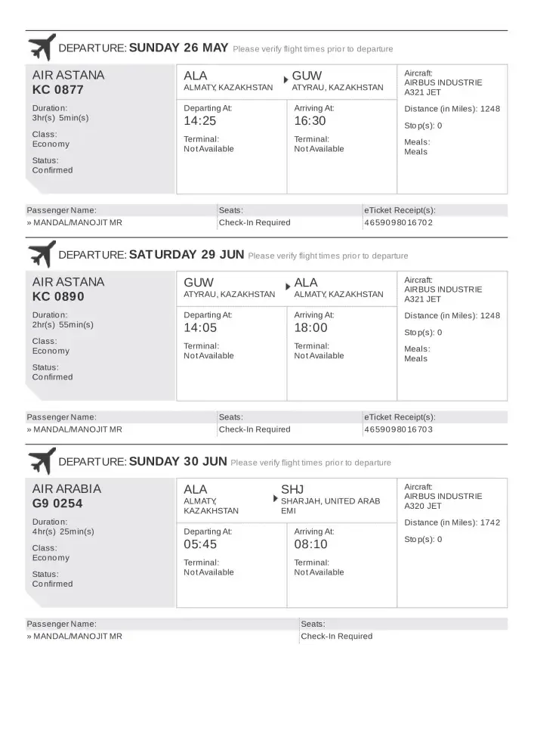Viewport: 534px width, 756px height.
Task: Click the 4hr(s) 25min(s) duration text
Action: (x=63, y=531)
